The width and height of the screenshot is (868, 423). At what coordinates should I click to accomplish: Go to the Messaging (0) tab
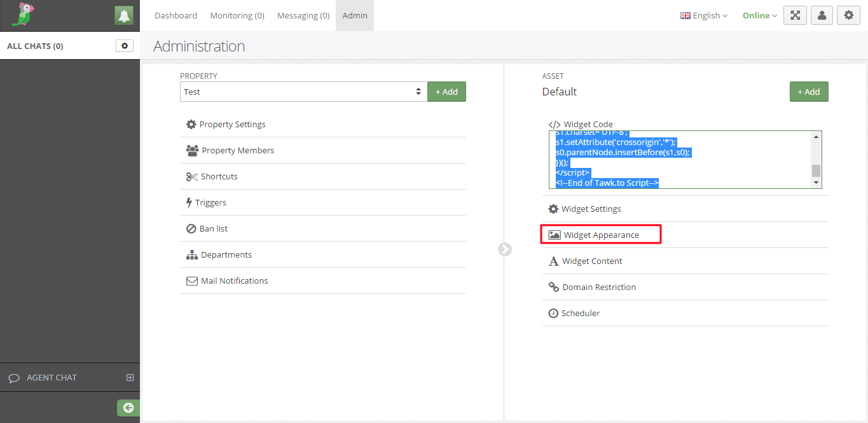(x=303, y=16)
